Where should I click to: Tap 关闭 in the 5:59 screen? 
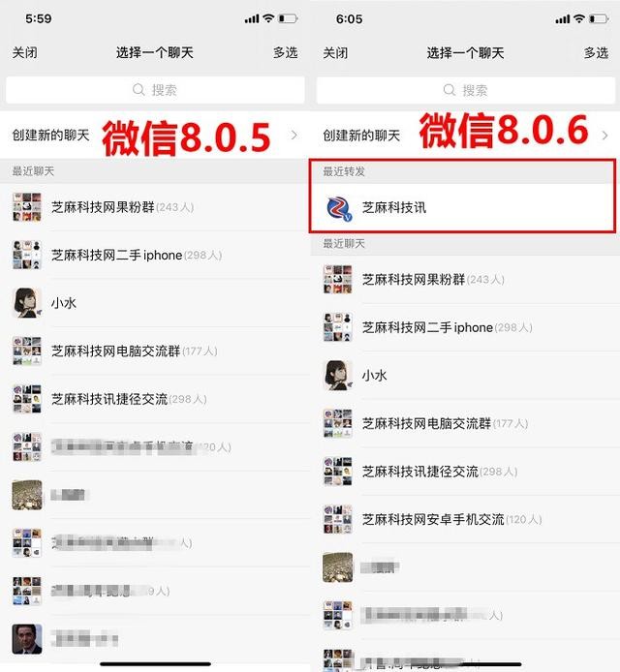click(25, 52)
